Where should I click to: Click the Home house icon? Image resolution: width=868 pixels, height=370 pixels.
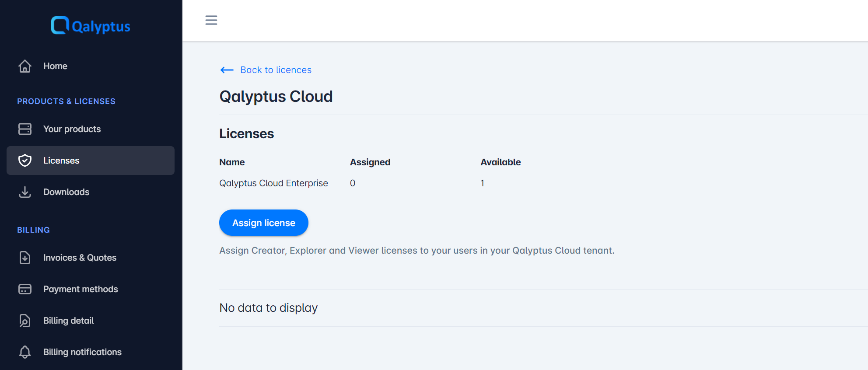pos(25,66)
